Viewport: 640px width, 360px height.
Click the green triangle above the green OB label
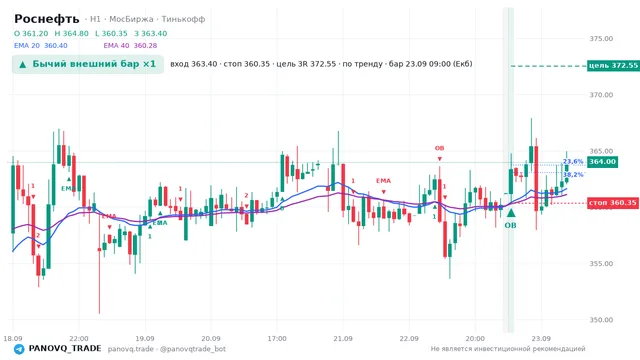pos(511,213)
